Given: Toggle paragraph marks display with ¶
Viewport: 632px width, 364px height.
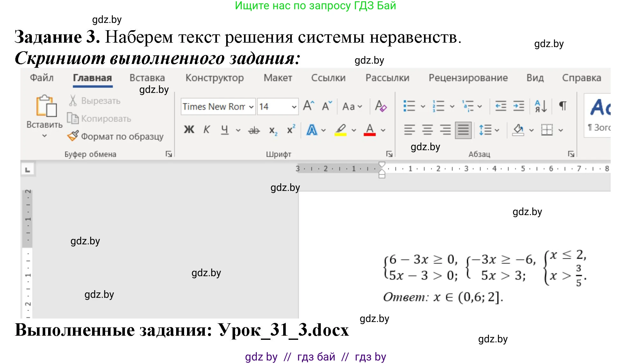Looking at the screenshot, I should pyautogui.click(x=562, y=106).
